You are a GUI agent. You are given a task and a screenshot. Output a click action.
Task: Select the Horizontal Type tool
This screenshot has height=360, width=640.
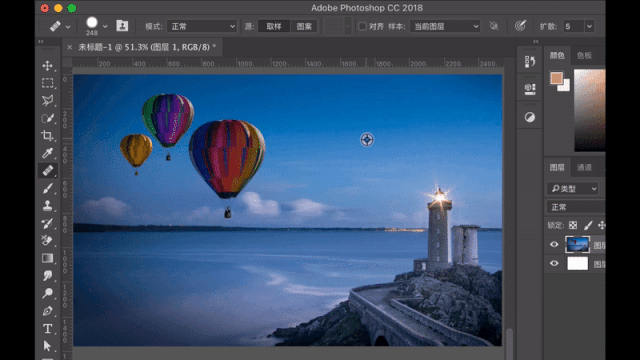tap(47, 328)
